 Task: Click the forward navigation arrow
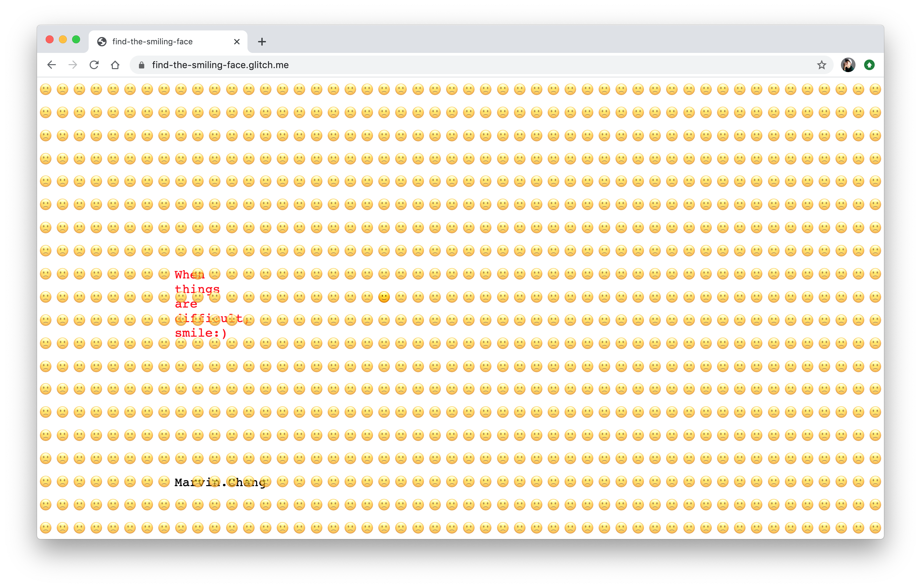[x=73, y=65]
